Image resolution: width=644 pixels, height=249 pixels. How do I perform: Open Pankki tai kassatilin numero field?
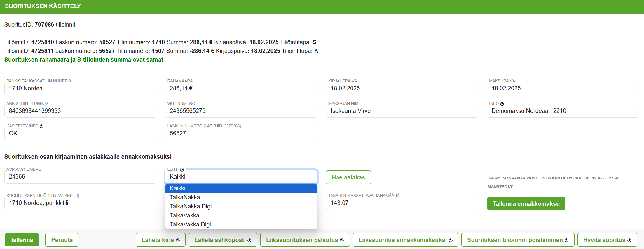pos(80,88)
